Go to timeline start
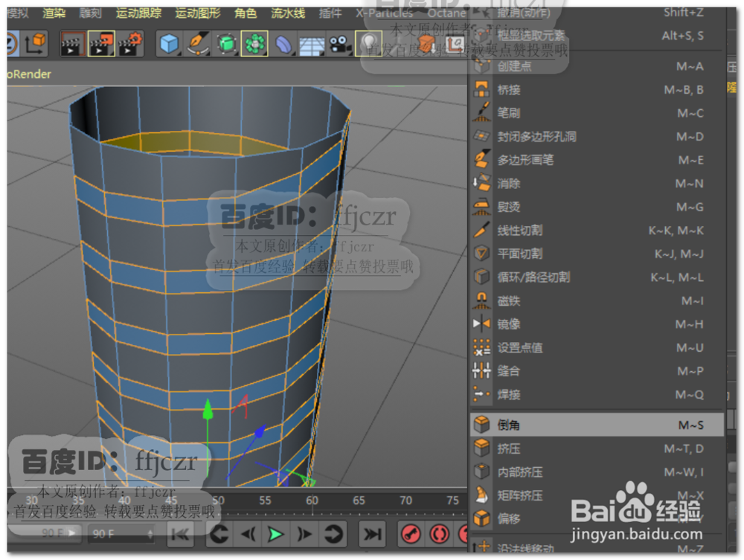Image resolution: width=744 pixels, height=560 pixels. tap(181, 535)
